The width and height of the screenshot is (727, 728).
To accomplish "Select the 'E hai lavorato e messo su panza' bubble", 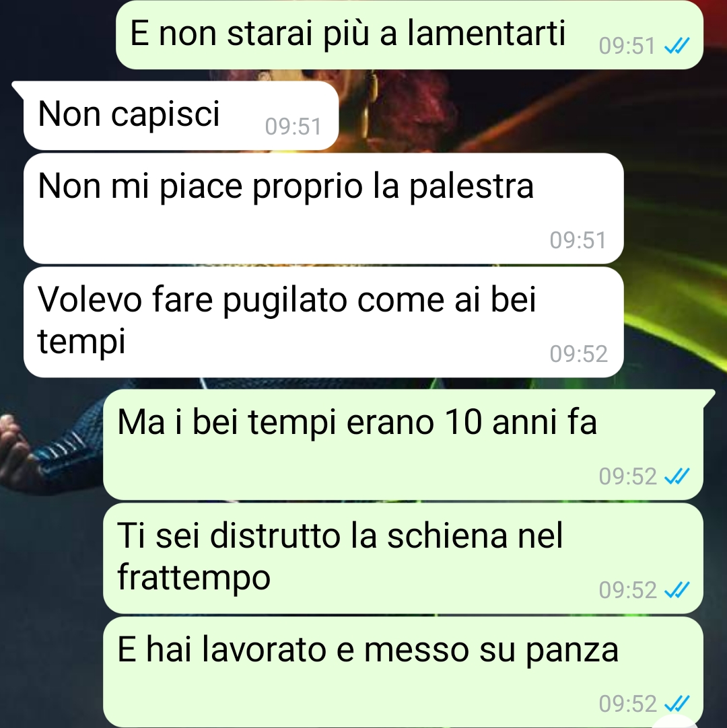I will click(x=403, y=672).
